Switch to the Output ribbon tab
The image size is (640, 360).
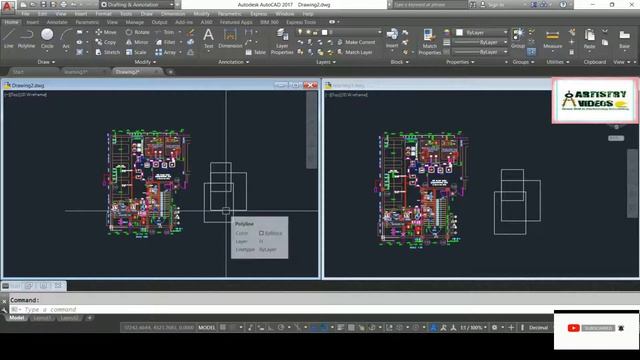coord(159,22)
